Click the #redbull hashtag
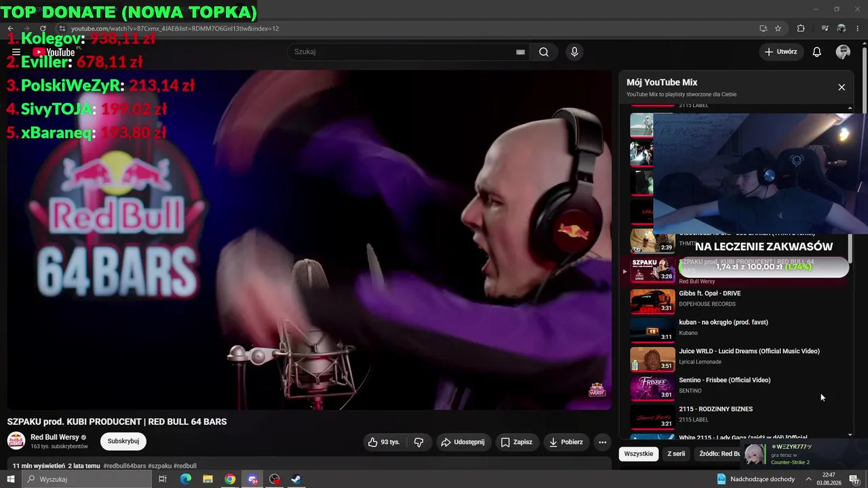 [185, 466]
